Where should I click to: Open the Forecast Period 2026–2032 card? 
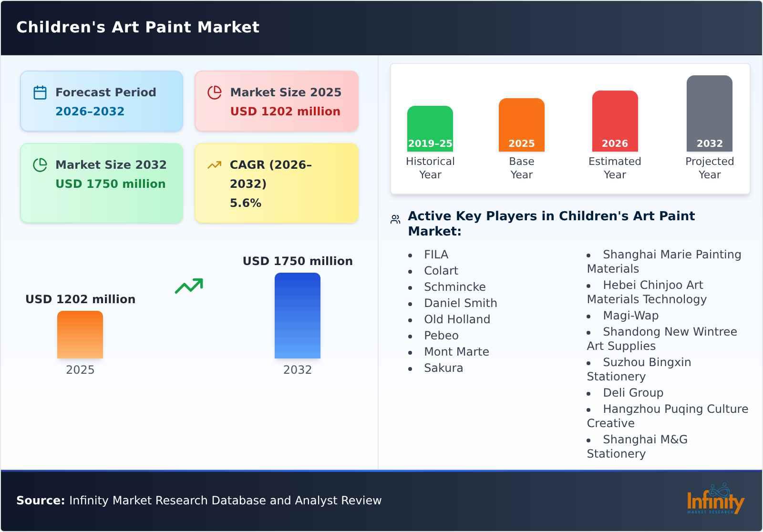102,101
